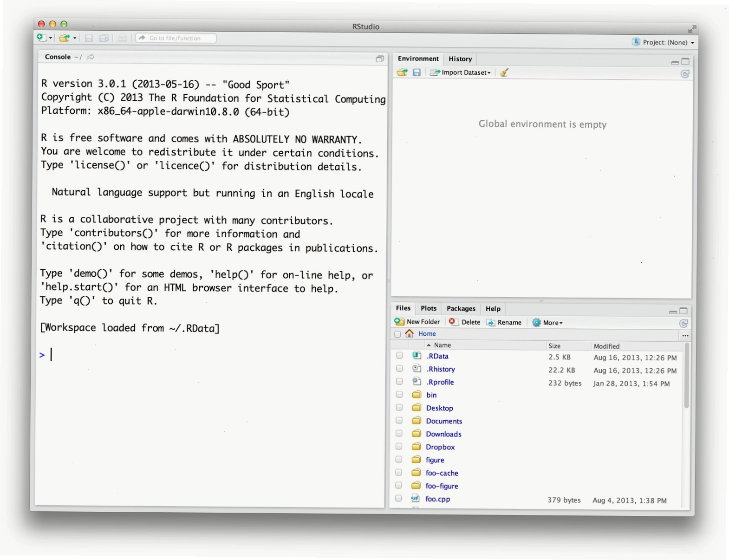The height and width of the screenshot is (560, 729).
Task: Refresh the file listing
Action: (x=683, y=324)
